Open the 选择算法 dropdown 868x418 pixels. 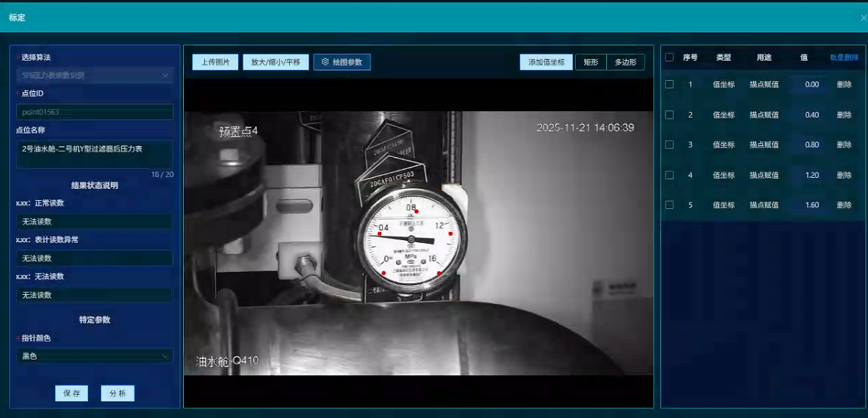pyautogui.click(x=95, y=76)
